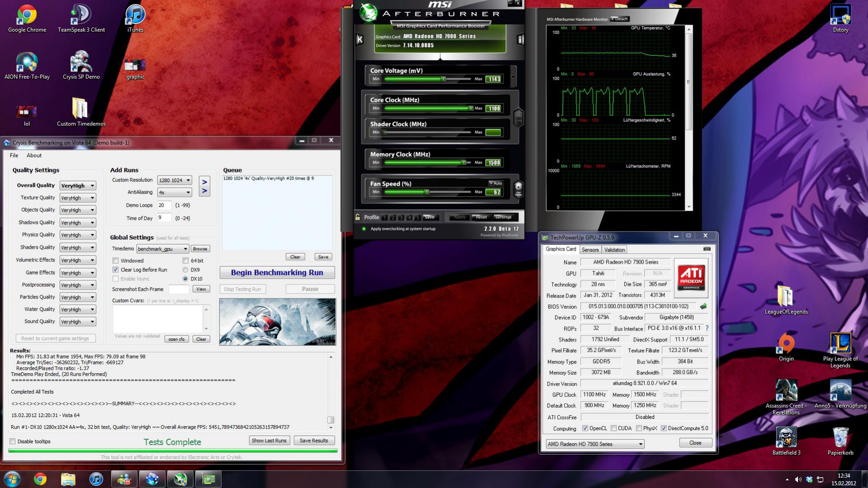Screen dimensions: 868x488
Task: Expand the Custom Resolution dropdown
Action: 175,180
